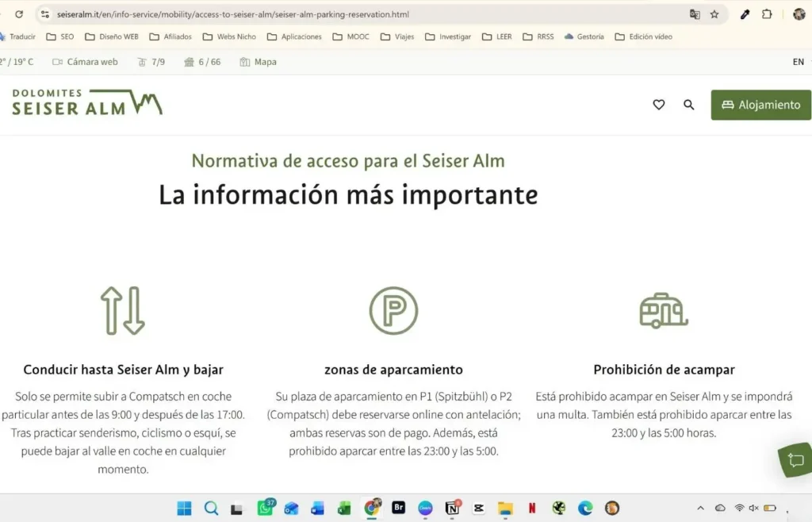812x522 pixels.
Task: Open Notion from the taskbar
Action: 452,509
